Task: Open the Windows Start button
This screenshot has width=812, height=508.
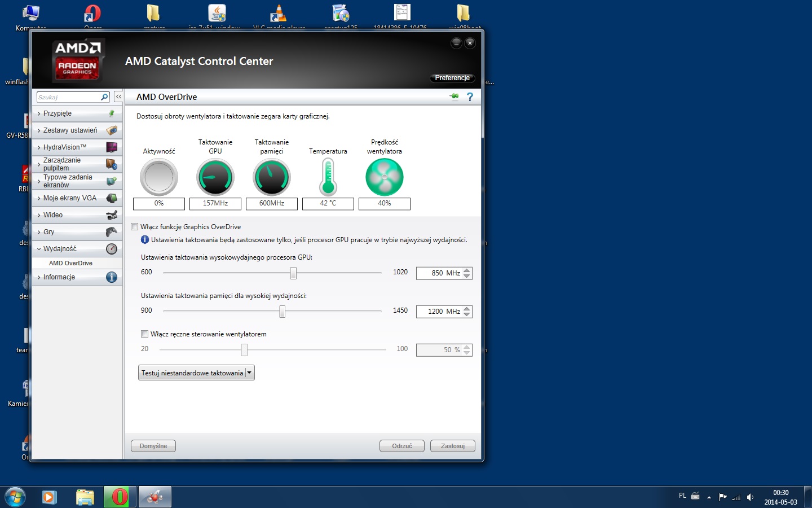Action: [x=15, y=497]
